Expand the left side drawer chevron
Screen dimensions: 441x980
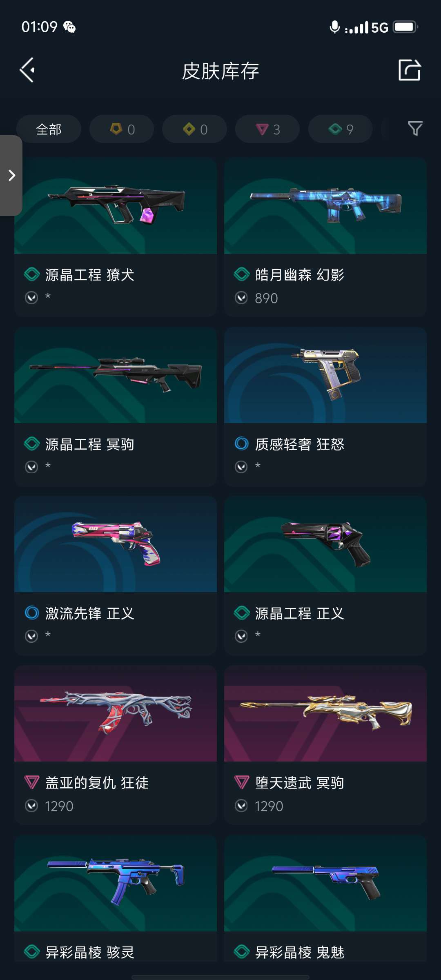[x=11, y=176]
